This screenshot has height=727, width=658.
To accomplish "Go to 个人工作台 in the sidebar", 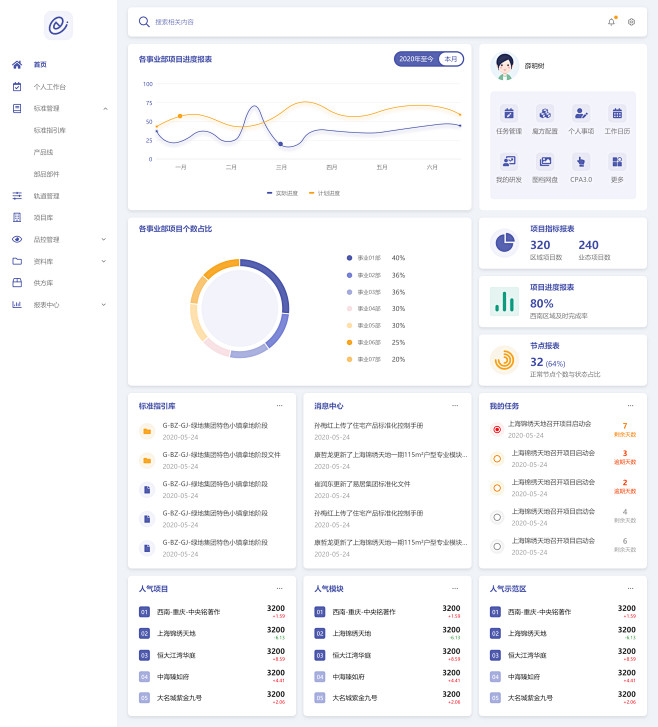I will pyautogui.click(x=49, y=87).
